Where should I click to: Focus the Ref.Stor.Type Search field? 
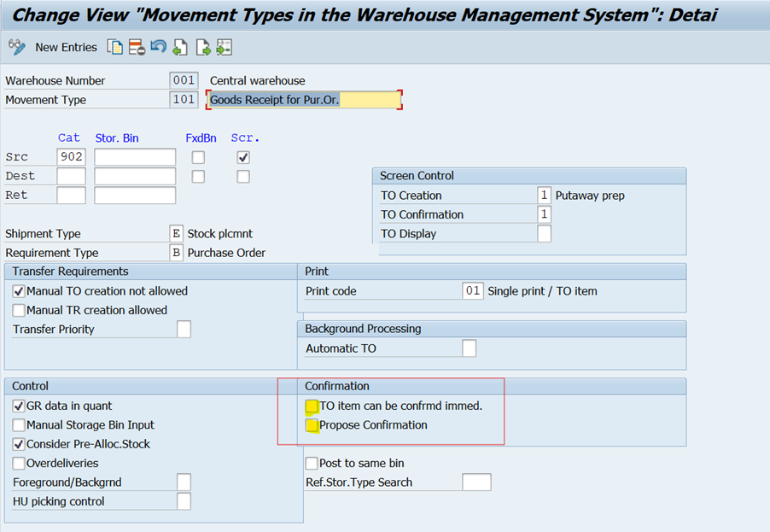476,482
